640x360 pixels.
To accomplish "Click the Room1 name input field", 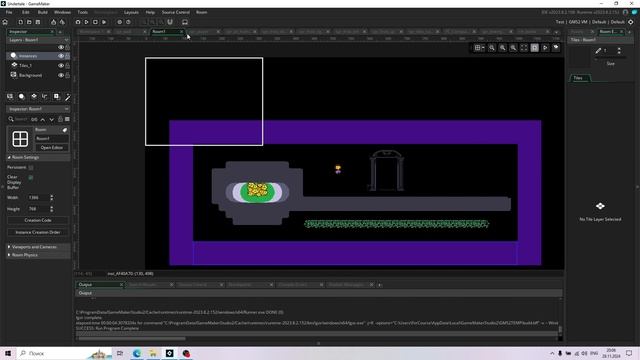I will [51, 138].
